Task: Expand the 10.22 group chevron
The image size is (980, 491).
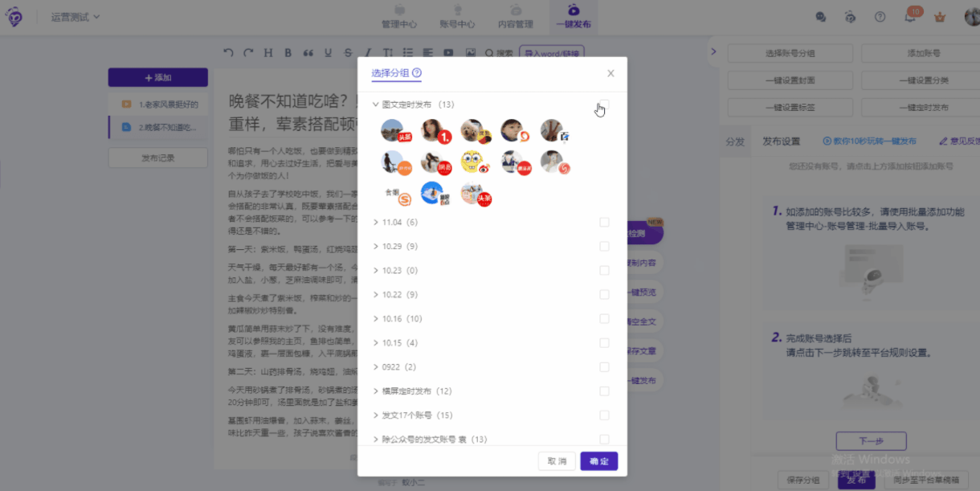Action: click(x=375, y=295)
